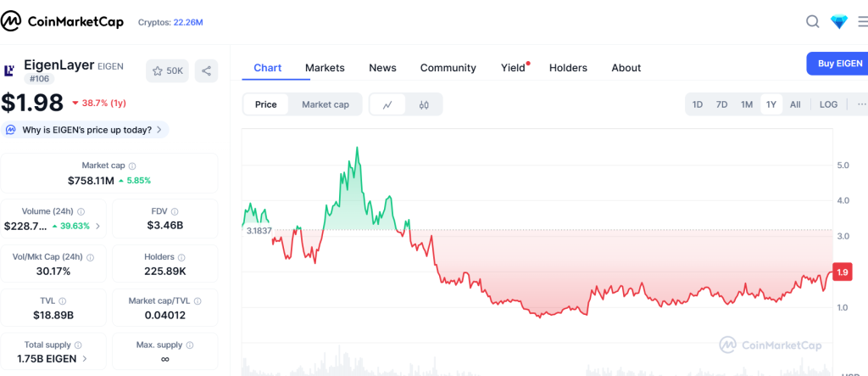Click the search magnifier icon
Screen dimensions: 868x376
[x=812, y=21]
